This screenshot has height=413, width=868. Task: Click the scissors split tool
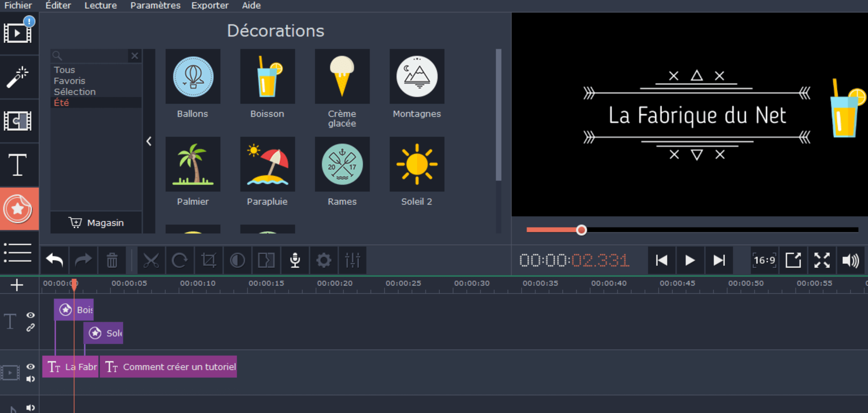(x=151, y=261)
